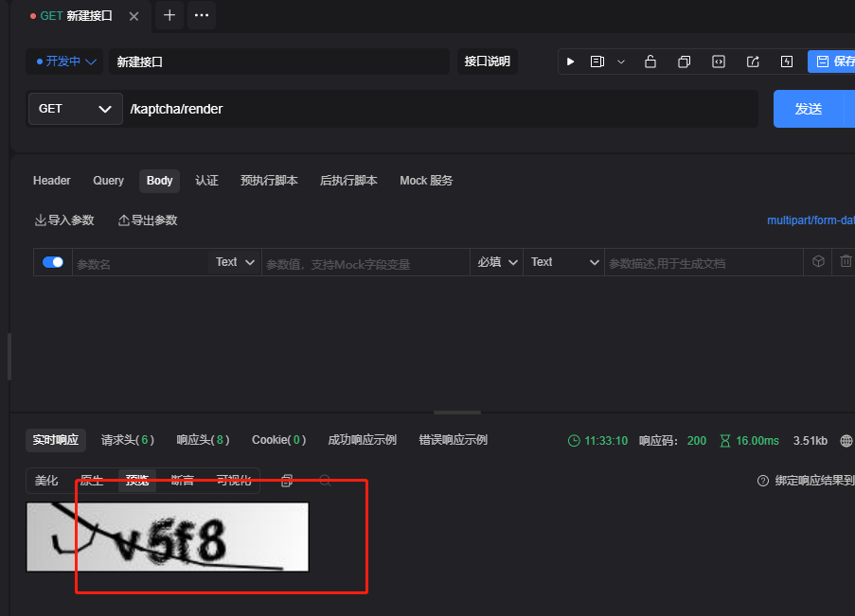Screen dimensions: 855x616
Task: Run the interface with the play icon
Action: [570, 61]
